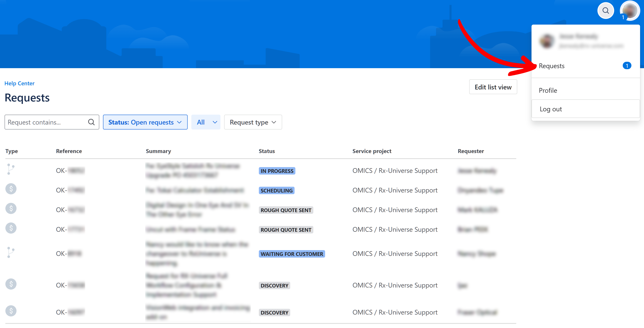Image resolution: width=644 pixels, height=328 pixels.
Task: Expand the Request type dropdown
Action: [253, 122]
